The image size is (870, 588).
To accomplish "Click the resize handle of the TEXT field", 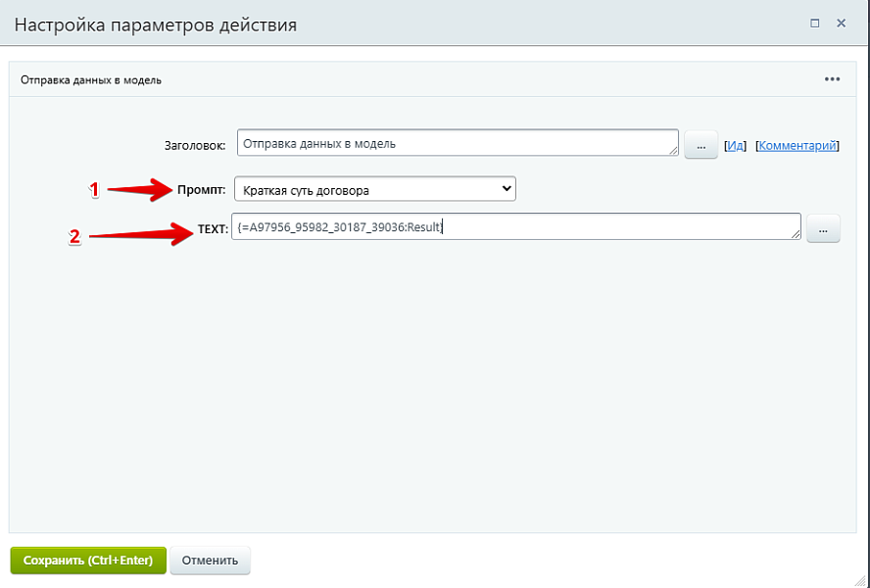I will pos(796,235).
